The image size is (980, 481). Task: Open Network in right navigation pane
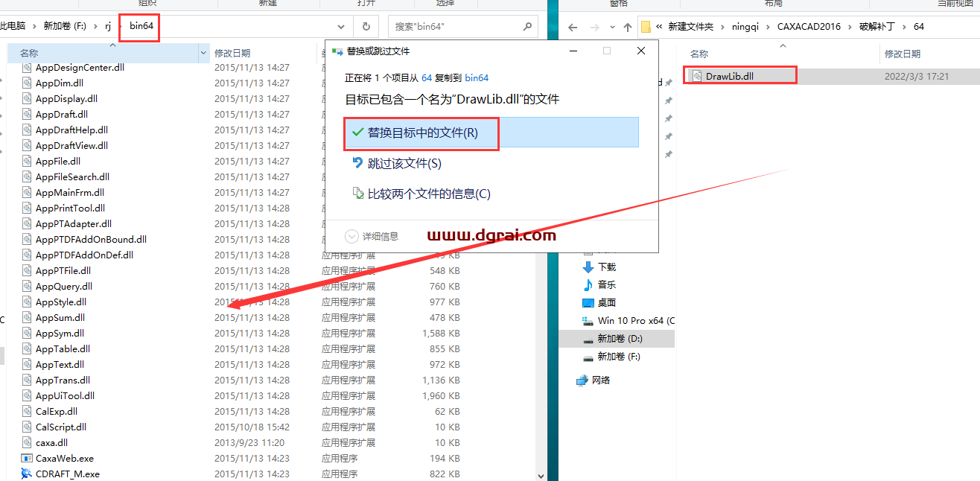(x=601, y=380)
